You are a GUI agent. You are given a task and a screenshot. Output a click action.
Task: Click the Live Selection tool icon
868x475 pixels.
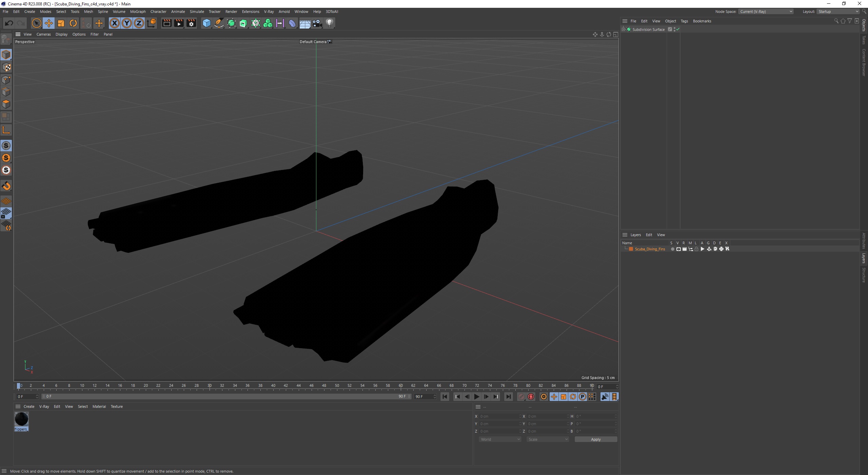coord(36,22)
